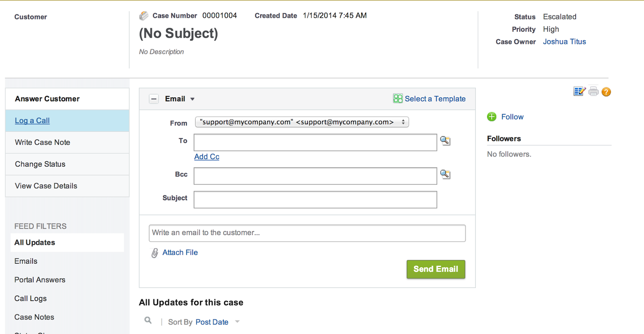Click the Bcc field lookup icon

coord(445,174)
